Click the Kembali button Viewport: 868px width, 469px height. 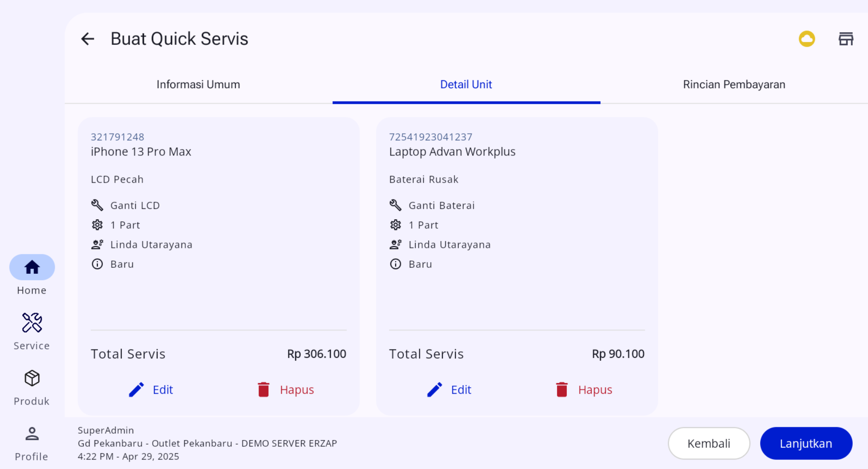click(x=709, y=443)
